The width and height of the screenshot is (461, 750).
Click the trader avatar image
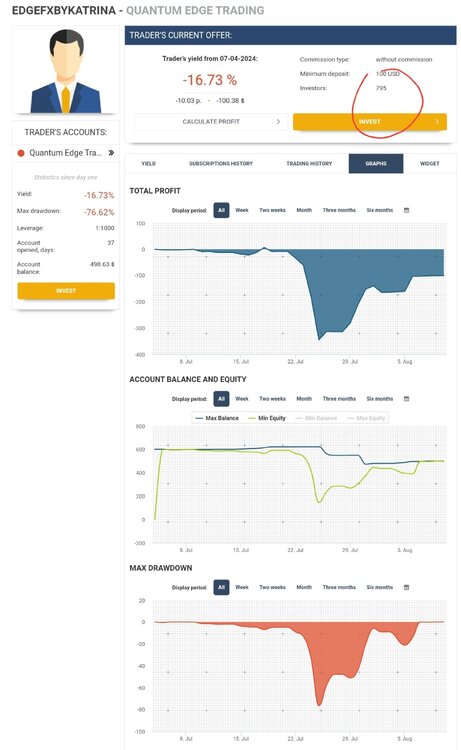point(66,70)
